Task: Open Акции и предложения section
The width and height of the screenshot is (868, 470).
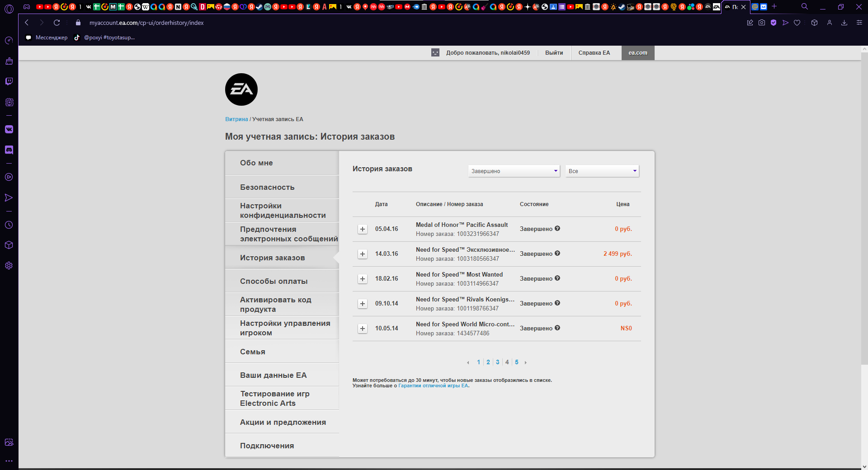Action: click(x=282, y=422)
